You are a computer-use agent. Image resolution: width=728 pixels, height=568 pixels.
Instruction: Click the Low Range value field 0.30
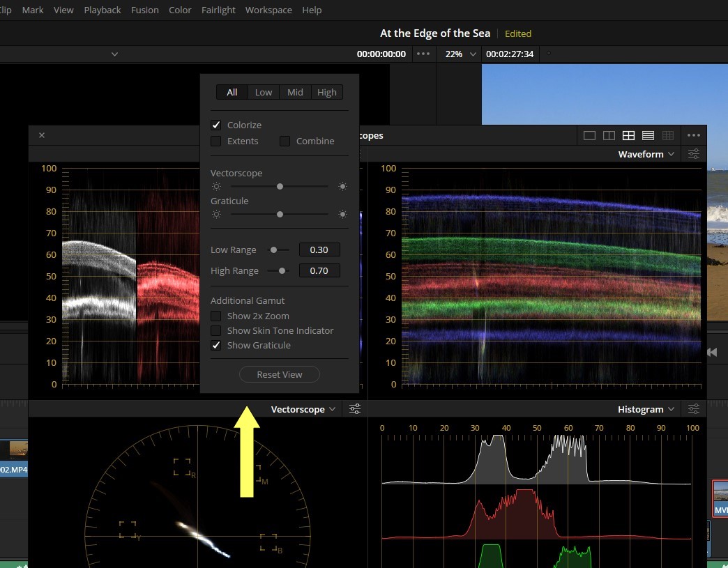point(319,250)
